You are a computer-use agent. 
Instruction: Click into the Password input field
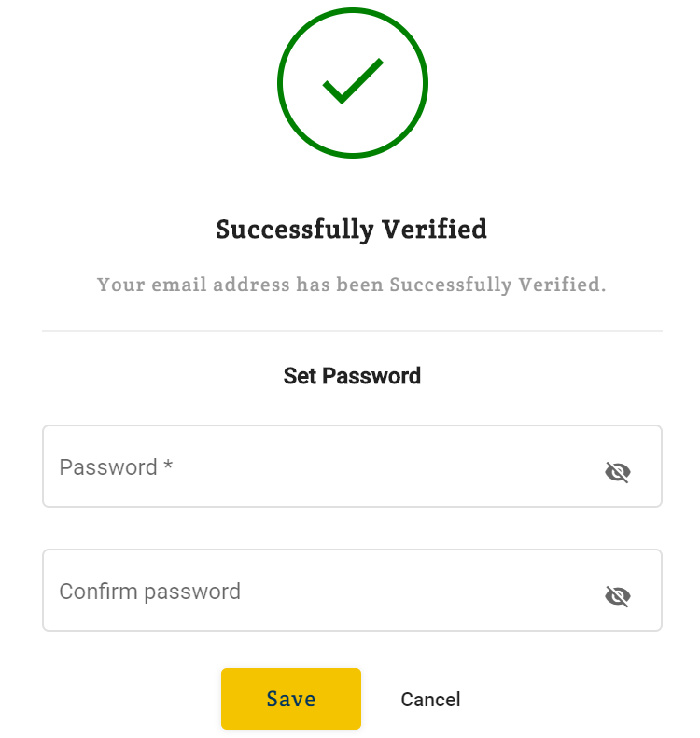(x=352, y=466)
